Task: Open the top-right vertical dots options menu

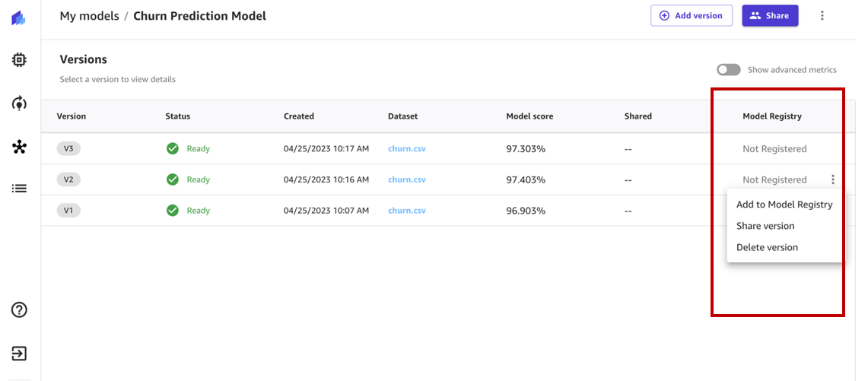Action: 822,15
